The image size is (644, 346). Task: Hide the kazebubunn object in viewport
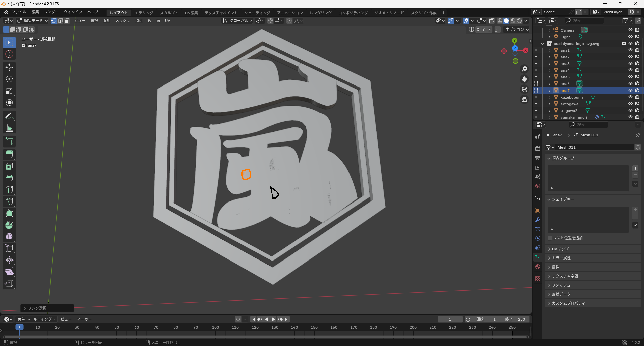coord(630,97)
